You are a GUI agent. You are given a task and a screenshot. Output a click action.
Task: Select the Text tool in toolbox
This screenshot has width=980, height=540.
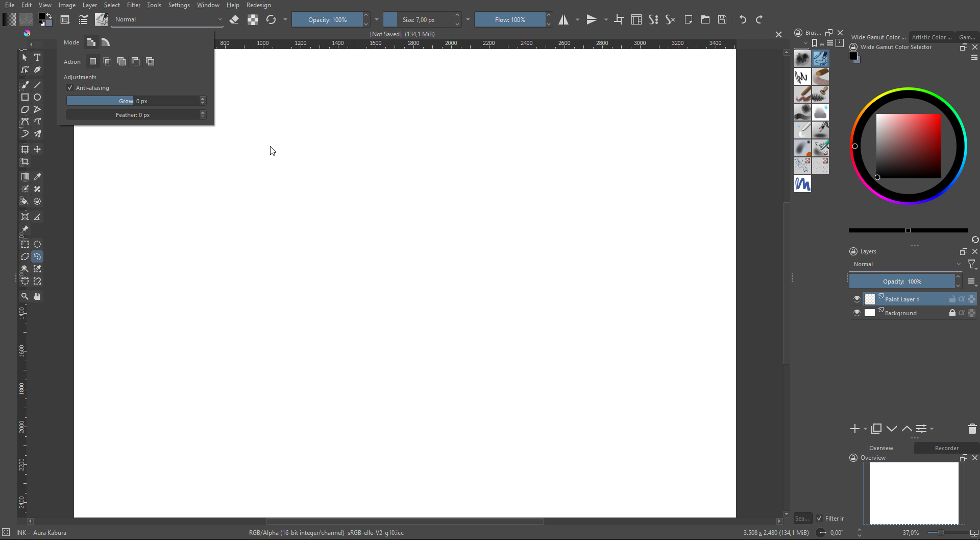tap(37, 57)
